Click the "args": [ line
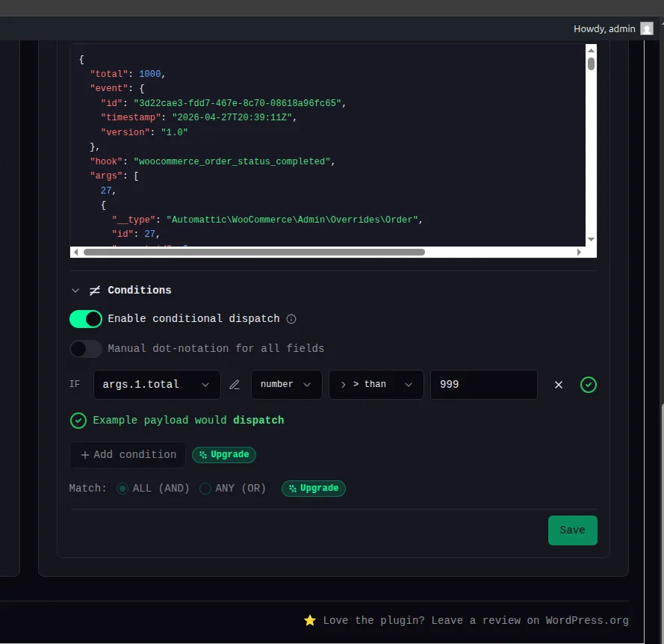Image resolution: width=664 pixels, height=644 pixels. click(114, 176)
